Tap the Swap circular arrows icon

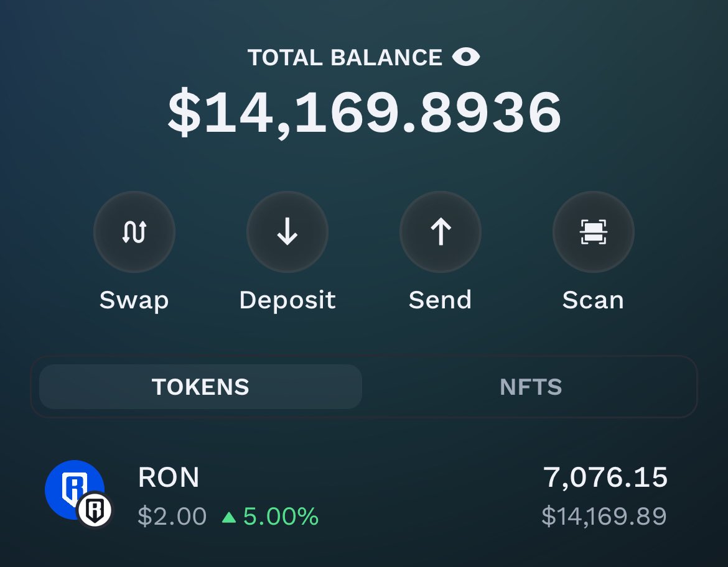click(x=134, y=231)
